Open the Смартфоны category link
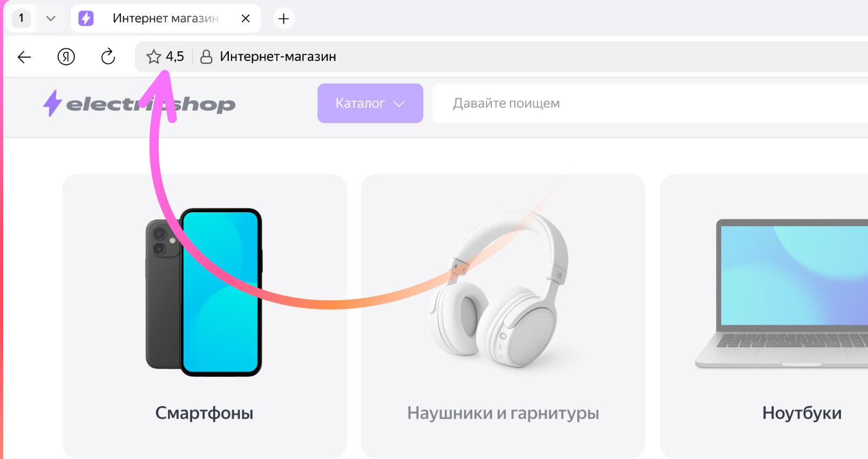This screenshot has height=459, width=868. click(x=204, y=413)
